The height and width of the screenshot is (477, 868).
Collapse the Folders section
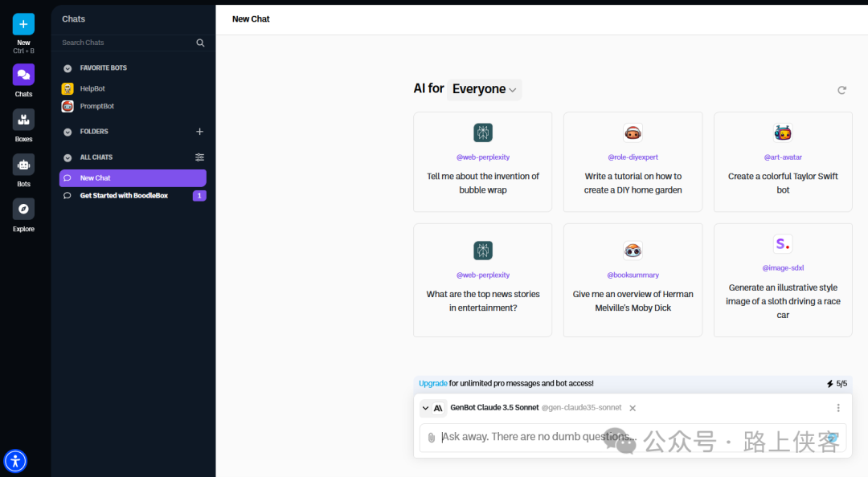tap(68, 132)
